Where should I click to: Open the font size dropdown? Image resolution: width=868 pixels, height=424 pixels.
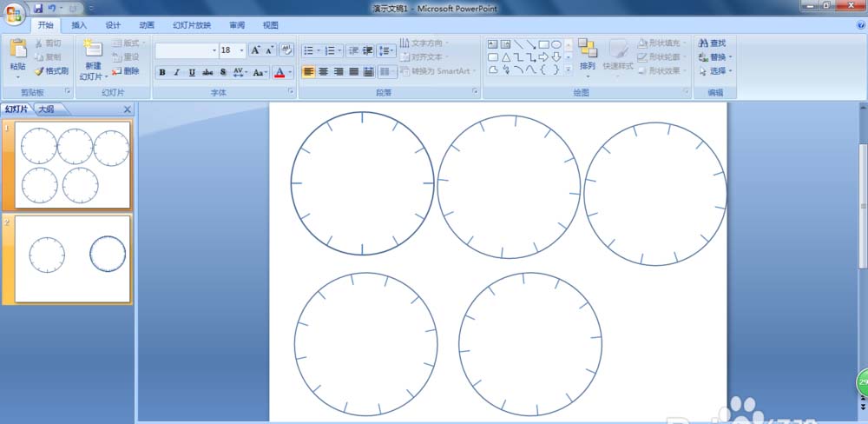(x=242, y=50)
